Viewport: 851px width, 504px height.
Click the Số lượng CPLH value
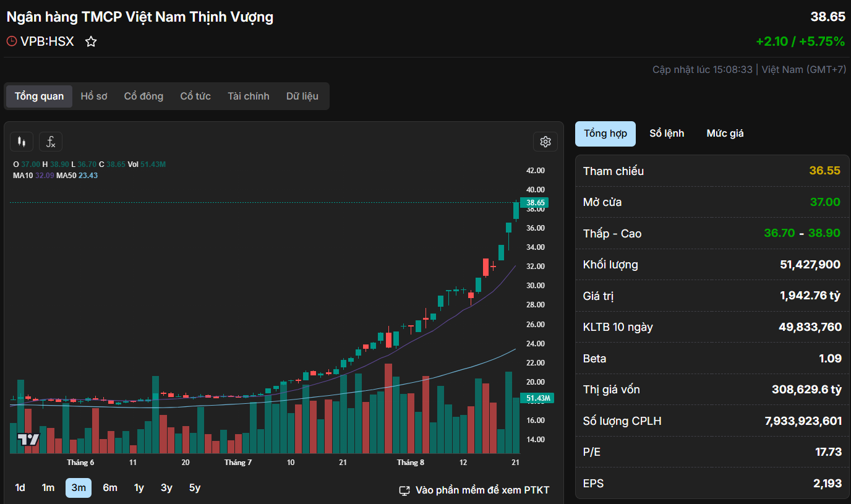(803, 421)
